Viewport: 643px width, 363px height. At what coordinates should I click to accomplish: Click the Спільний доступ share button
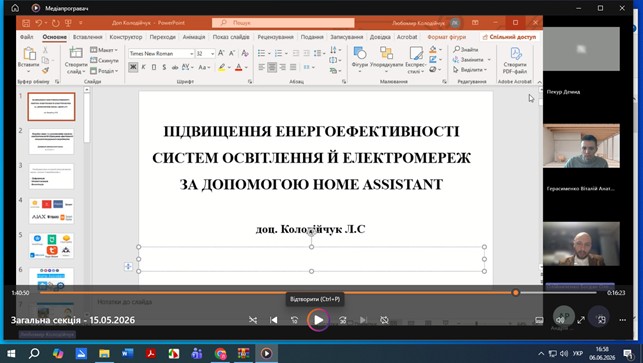pos(509,37)
